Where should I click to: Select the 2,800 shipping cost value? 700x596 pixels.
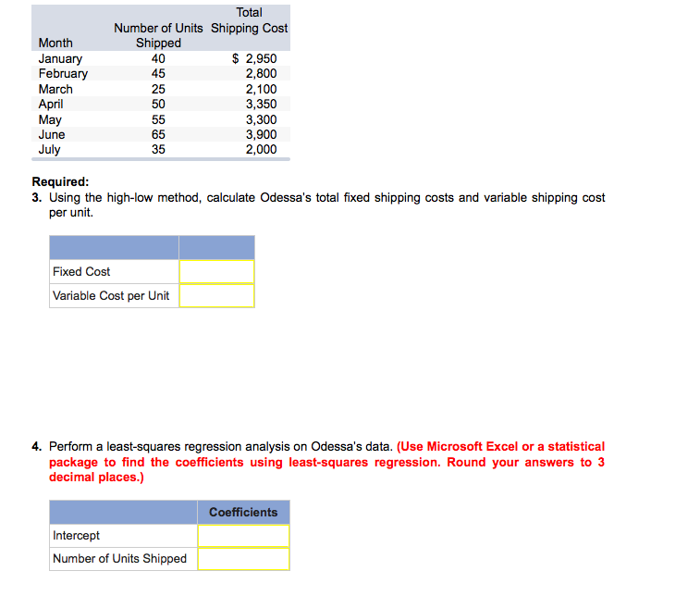[x=261, y=73]
